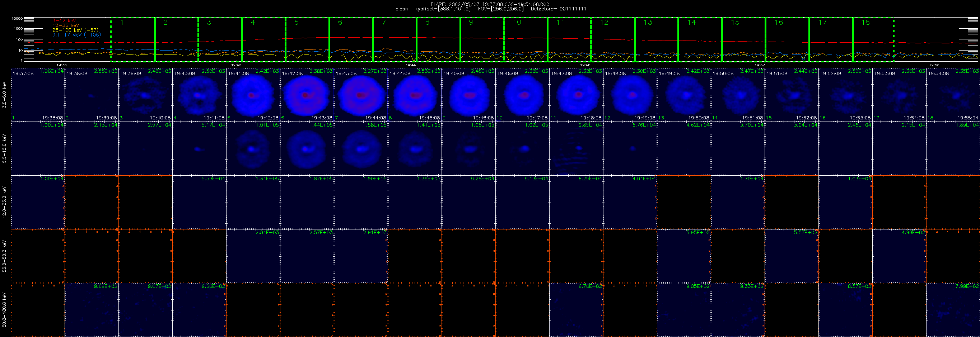Image resolution: width=980 pixels, height=337 pixels.
Task: Open the 19:51:08 image in 3.0-6.0 keV row
Action: click(792, 95)
